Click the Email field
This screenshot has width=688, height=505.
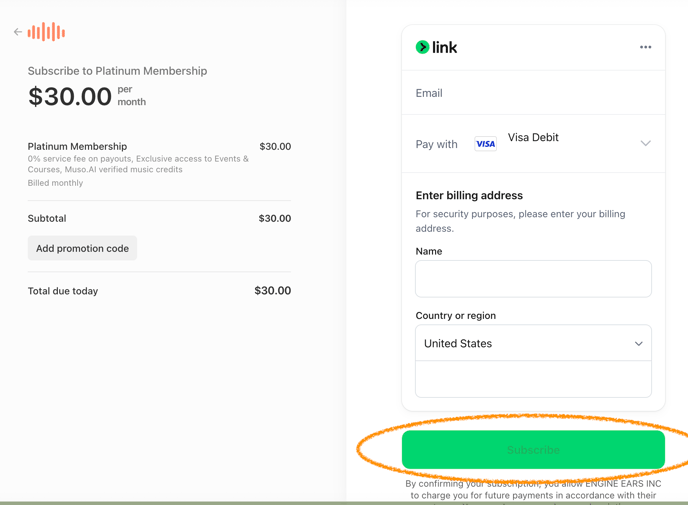533,93
